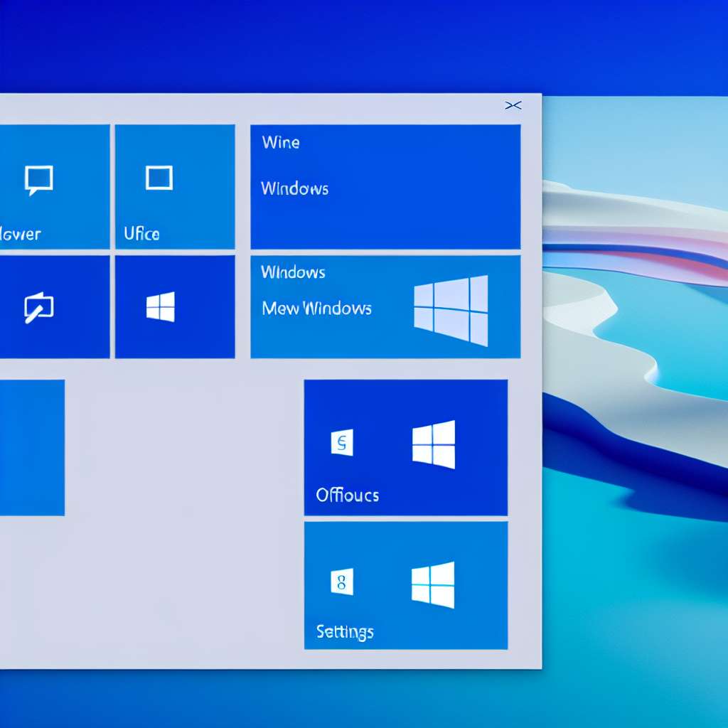728x728 pixels.
Task: Click the large Windows logo in Mew Windows tile
Action: [451, 311]
